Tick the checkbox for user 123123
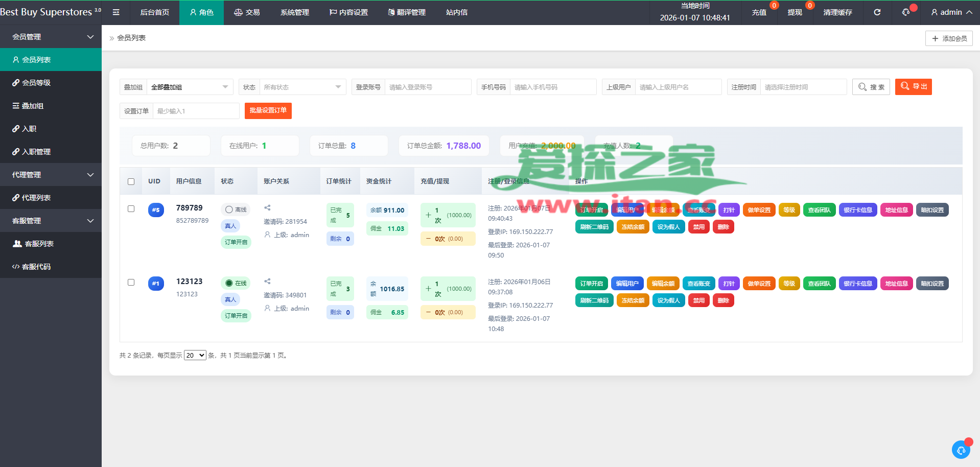This screenshot has height=467, width=980. click(x=131, y=283)
